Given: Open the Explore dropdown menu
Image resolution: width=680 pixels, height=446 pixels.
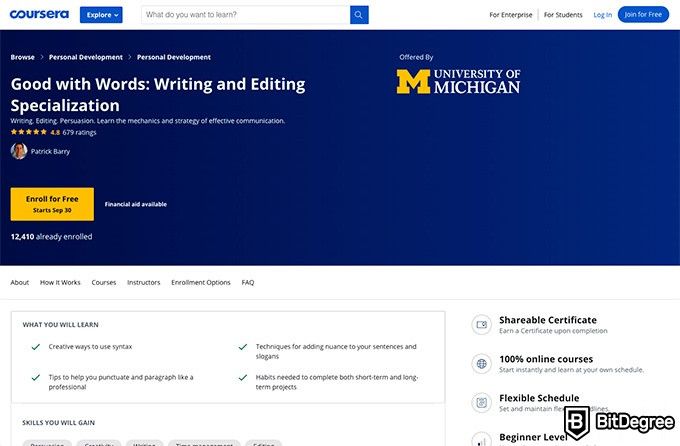Looking at the screenshot, I should (x=101, y=15).
